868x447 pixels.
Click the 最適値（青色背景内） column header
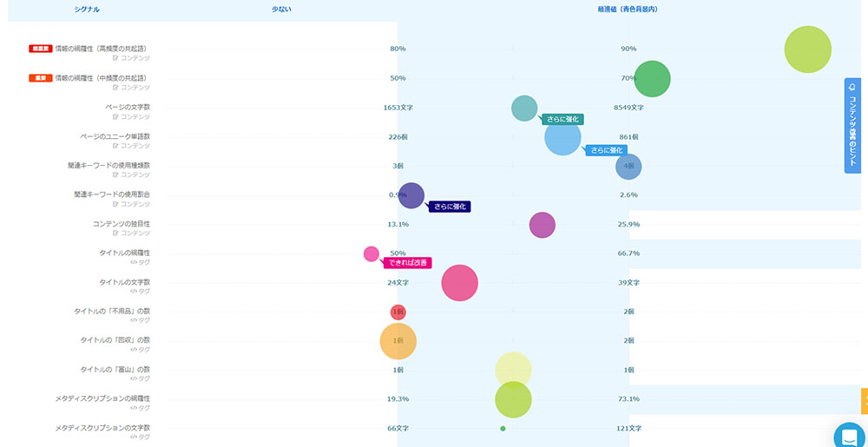tap(628, 9)
